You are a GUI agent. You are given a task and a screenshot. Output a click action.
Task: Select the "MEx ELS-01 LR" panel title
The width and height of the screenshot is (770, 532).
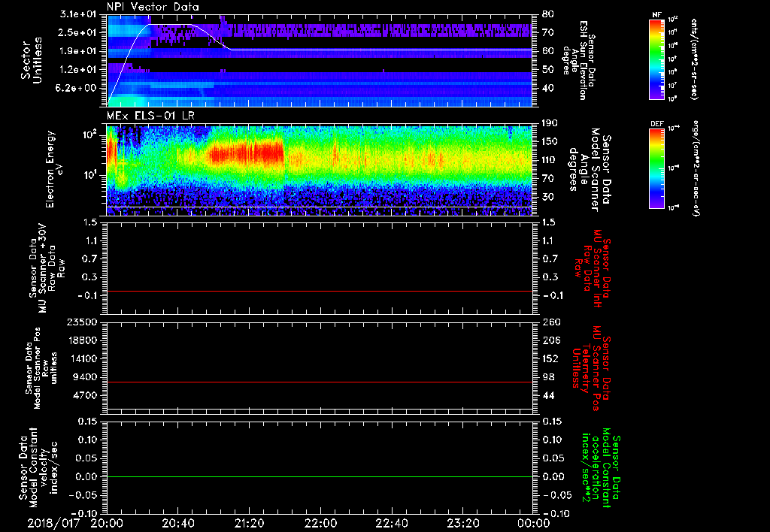point(150,116)
